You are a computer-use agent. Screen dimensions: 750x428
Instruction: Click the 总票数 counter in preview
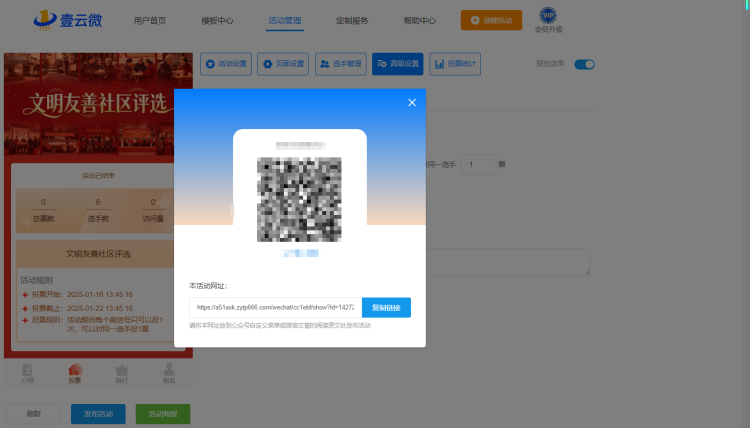[x=44, y=210]
